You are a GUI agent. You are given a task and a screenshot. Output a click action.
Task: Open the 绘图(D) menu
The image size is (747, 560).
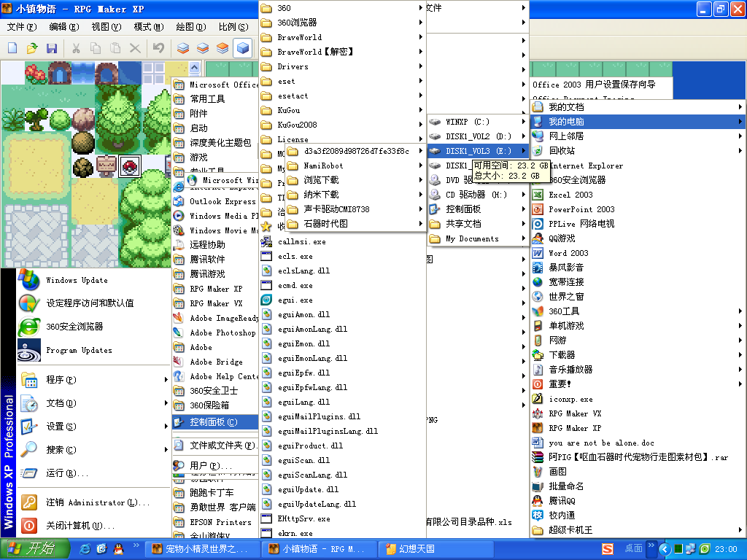191,27
